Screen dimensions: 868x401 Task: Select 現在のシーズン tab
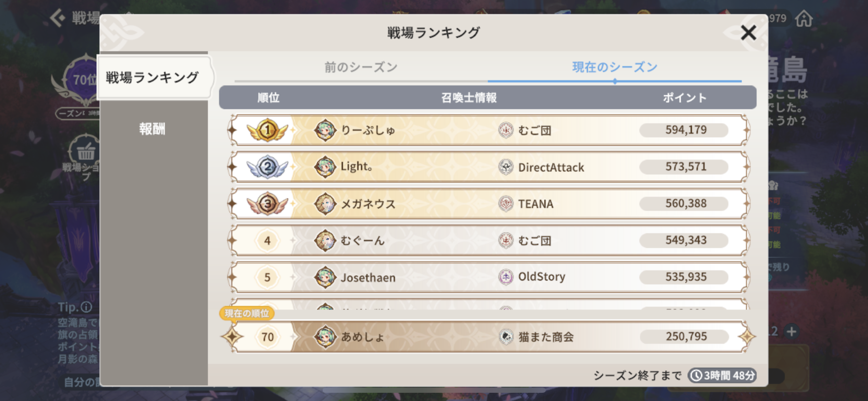[615, 68]
